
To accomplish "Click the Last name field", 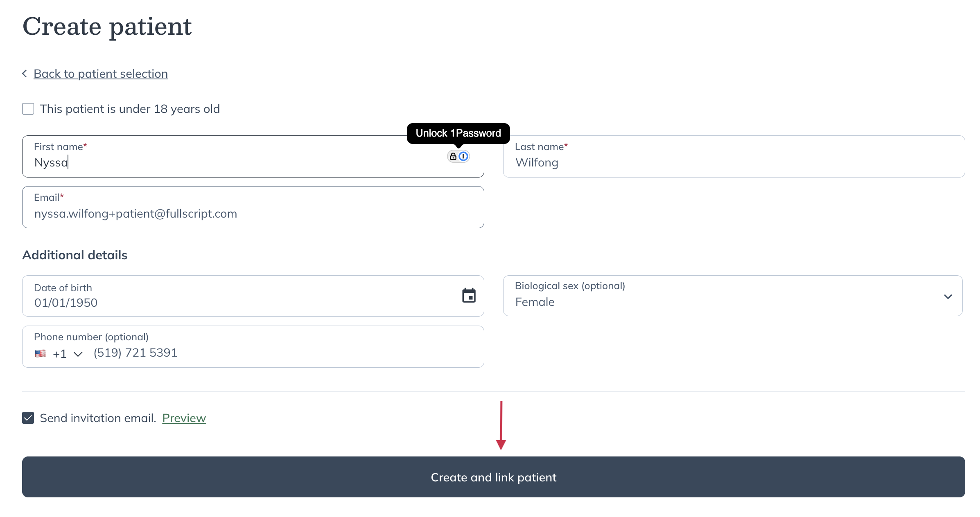I will pyautogui.click(x=733, y=163).
